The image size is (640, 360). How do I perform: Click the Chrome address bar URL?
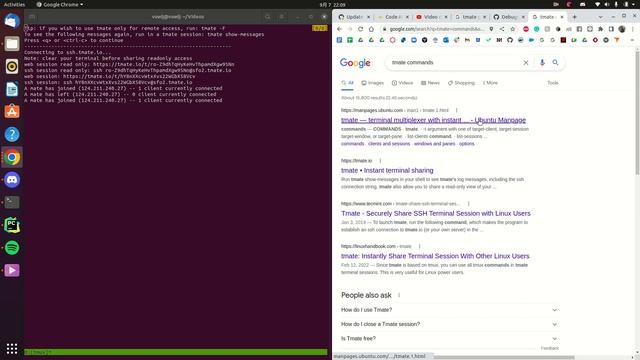[x=436, y=29]
